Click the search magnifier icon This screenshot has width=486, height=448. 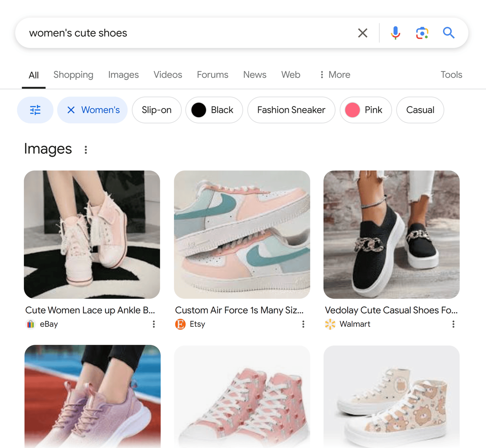click(449, 33)
